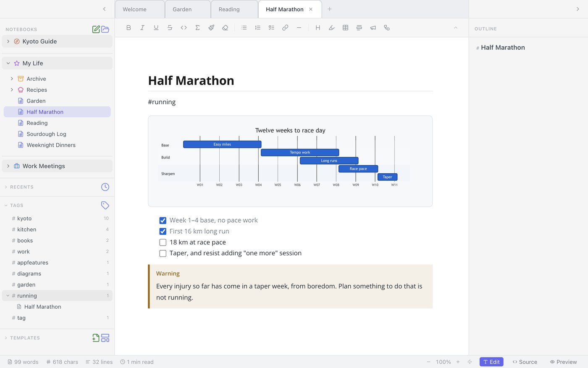This screenshot has height=368, width=588.
Task: Click the 100% zoom value
Action: tap(443, 362)
